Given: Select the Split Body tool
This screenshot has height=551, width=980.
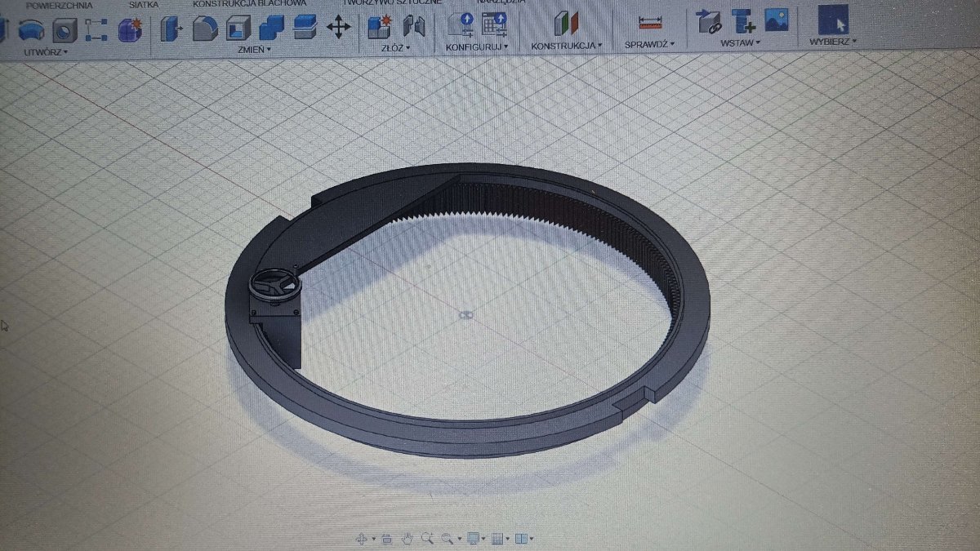Looking at the screenshot, I should [305, 27].
